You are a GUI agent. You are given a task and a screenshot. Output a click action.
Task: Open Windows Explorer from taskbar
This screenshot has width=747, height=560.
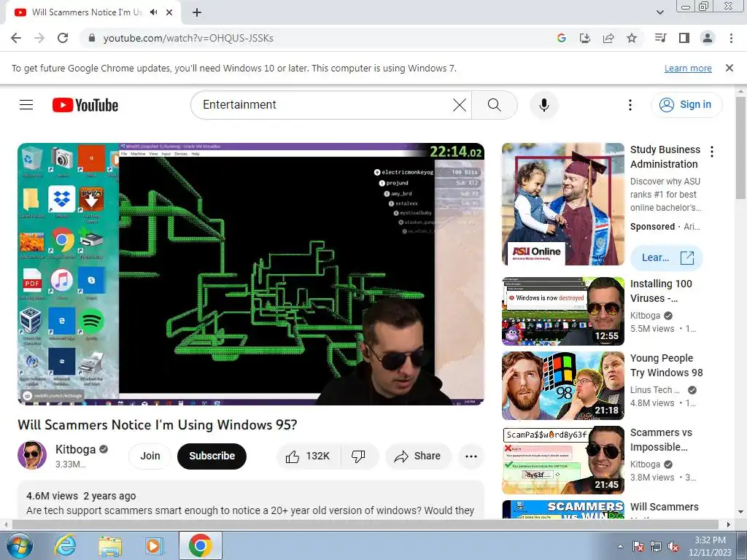[109, 545]
